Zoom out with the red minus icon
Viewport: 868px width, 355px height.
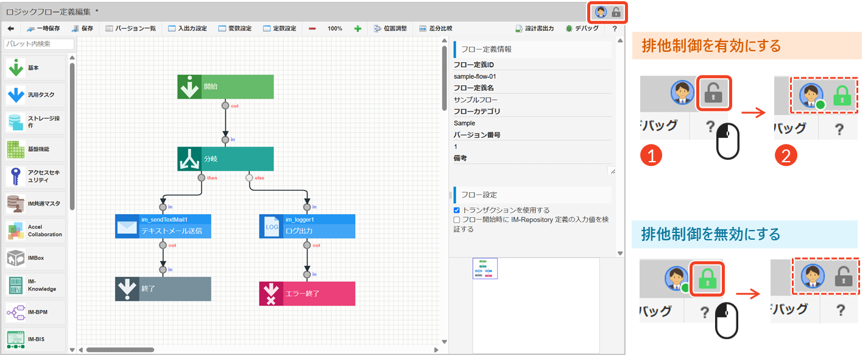pos(312,29)
